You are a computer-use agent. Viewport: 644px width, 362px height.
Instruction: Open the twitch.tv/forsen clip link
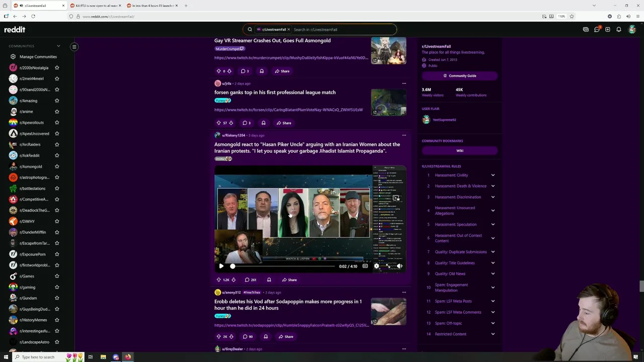[288, 110]
